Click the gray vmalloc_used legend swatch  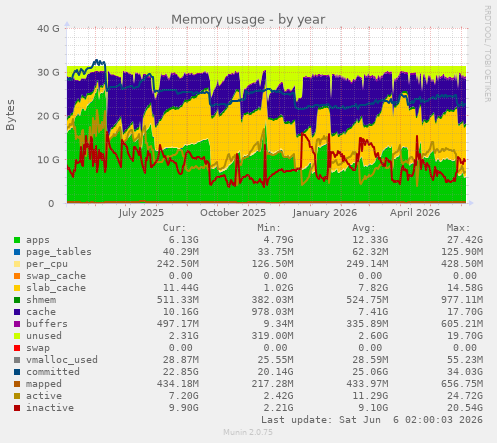pos(17,360)
